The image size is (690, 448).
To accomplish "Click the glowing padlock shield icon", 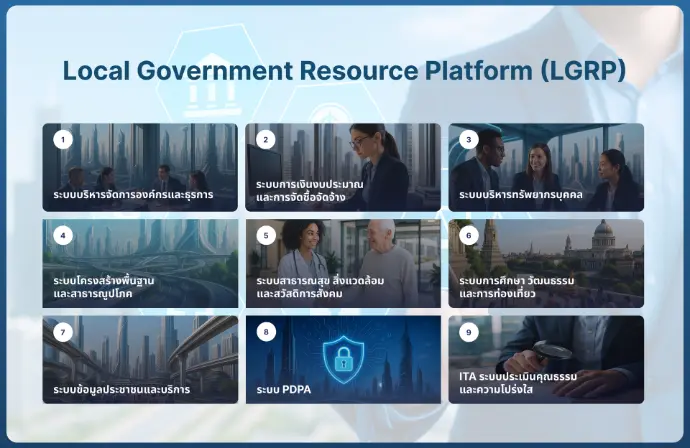I will pos(343,358).
